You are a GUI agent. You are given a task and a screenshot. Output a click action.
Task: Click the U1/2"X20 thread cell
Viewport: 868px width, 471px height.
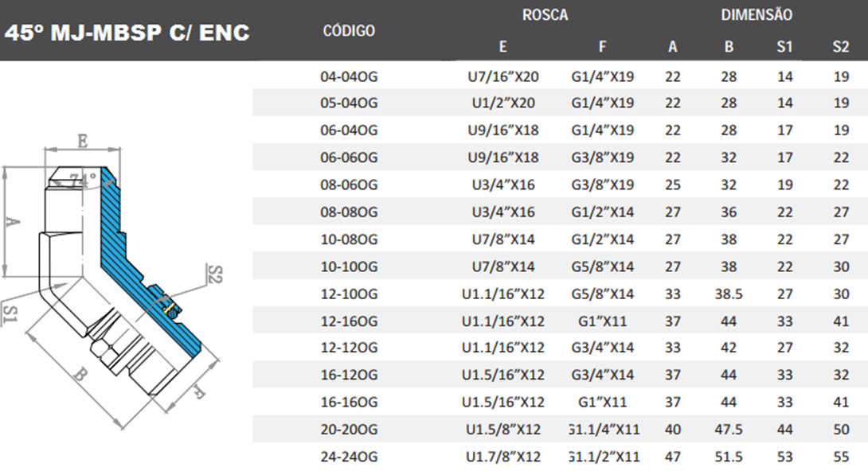[x=503, y=103]
